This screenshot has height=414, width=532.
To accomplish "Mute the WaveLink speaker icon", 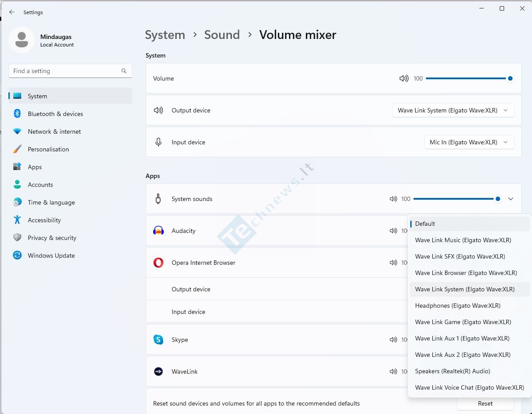I will pyautogui.click(x=393, y=371).
